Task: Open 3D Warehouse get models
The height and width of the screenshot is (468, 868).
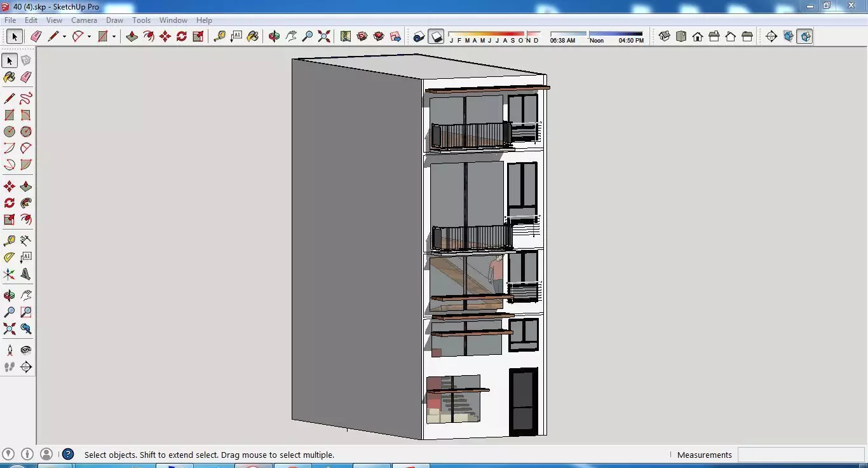Action: 362,36
